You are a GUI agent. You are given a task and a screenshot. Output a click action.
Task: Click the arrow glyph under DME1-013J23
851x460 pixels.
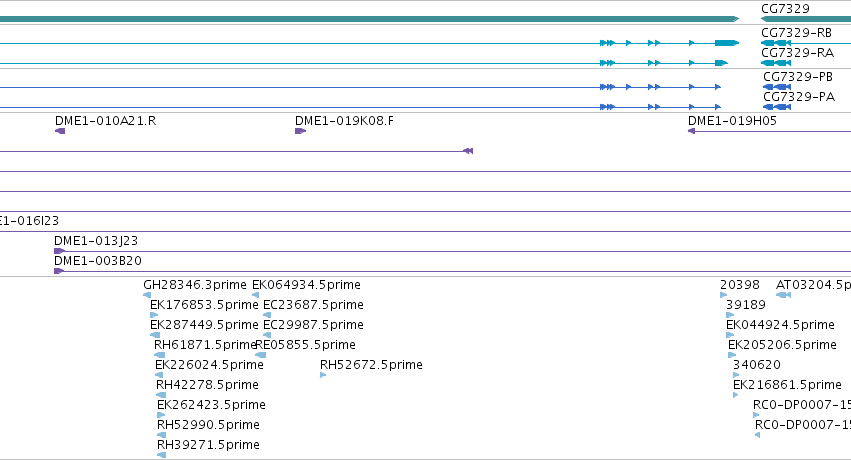59,251
